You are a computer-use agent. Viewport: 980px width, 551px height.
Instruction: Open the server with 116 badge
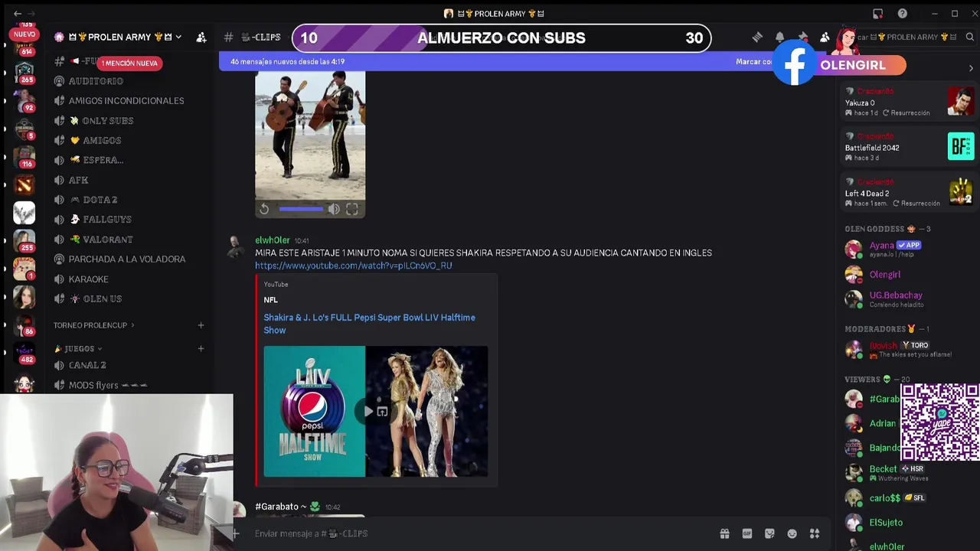[24, 156]
